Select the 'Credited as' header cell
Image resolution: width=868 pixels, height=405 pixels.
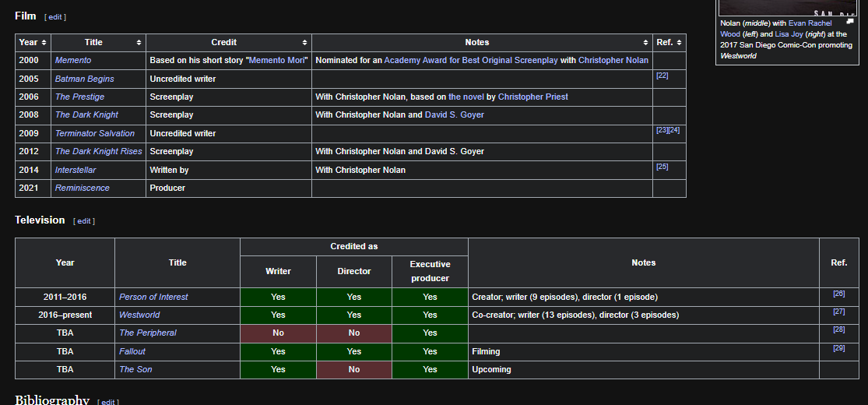[354, 247]
